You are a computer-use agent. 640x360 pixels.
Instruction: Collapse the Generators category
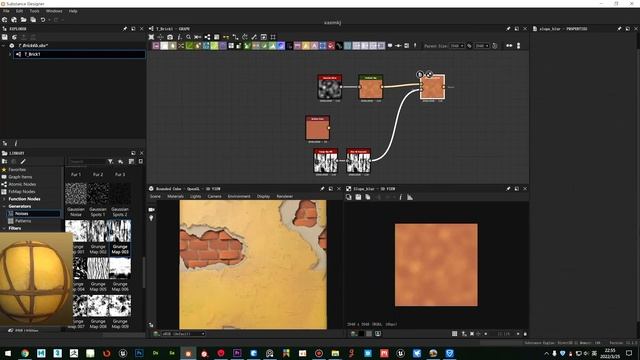tap(4, 206)
